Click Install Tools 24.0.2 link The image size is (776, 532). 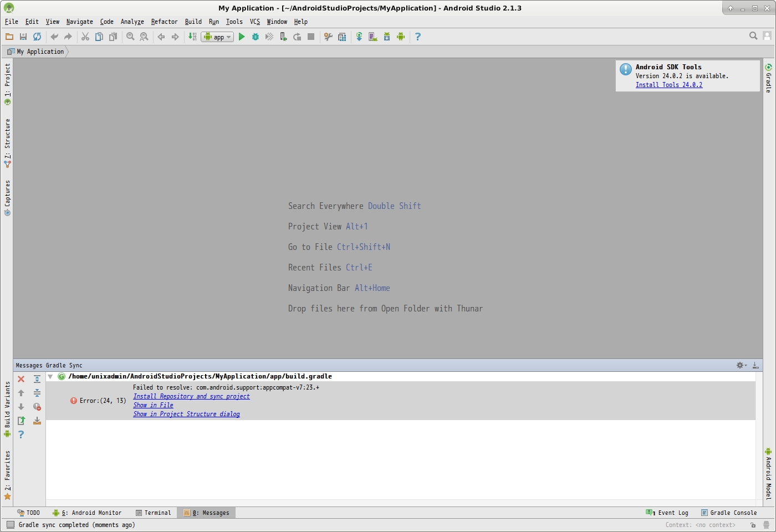point(668,85)
